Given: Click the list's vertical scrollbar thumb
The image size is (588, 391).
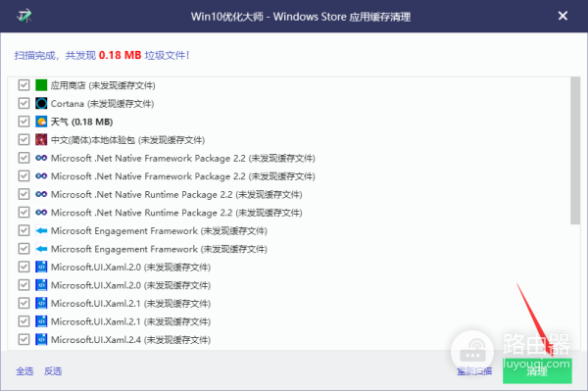Looking at the screenshot, I should pyautogui.click(x=575, y=151).
